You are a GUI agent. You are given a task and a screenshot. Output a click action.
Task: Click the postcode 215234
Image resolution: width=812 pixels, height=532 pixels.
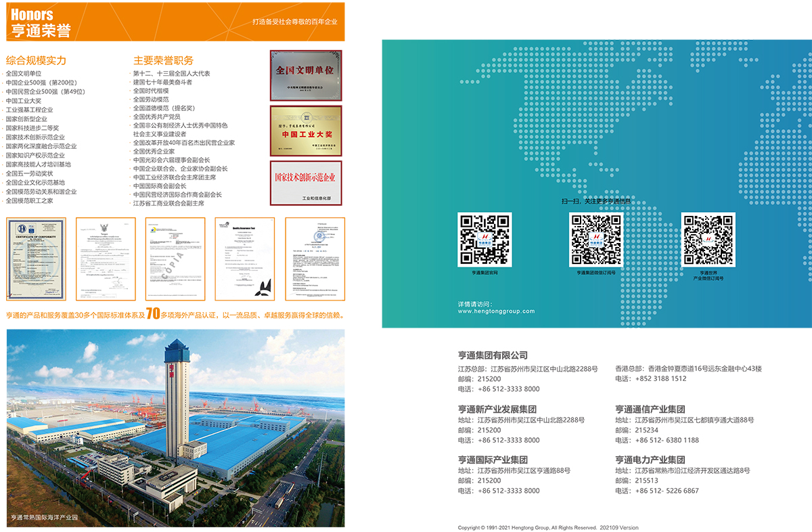(x=647, y=430)
